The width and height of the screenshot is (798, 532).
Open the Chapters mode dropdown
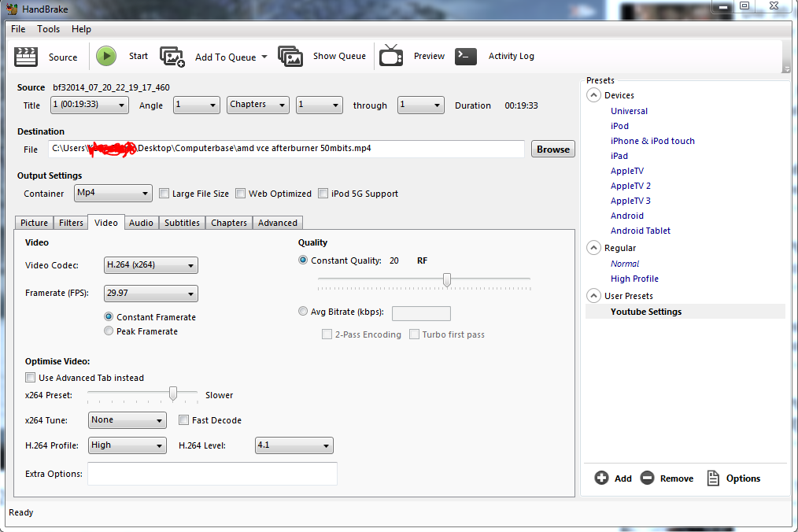pos(258,105)
